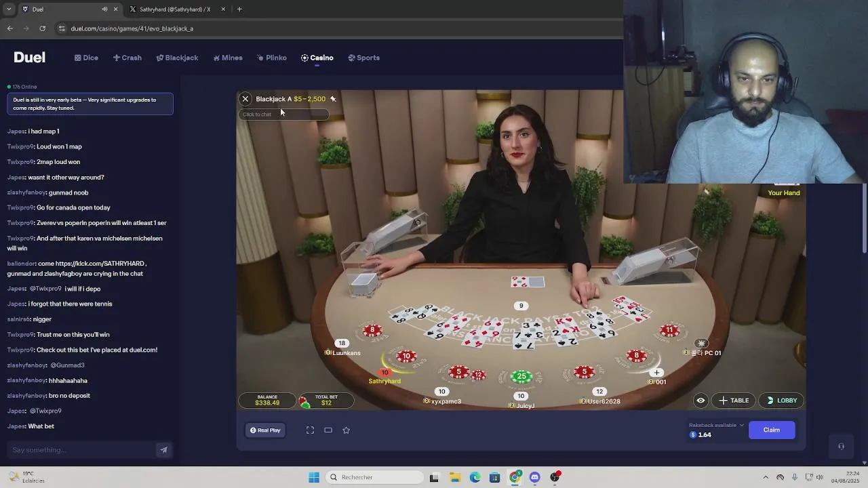Click the Duel logo
This screenshot has height=488, width=868.
coord(29,58)
